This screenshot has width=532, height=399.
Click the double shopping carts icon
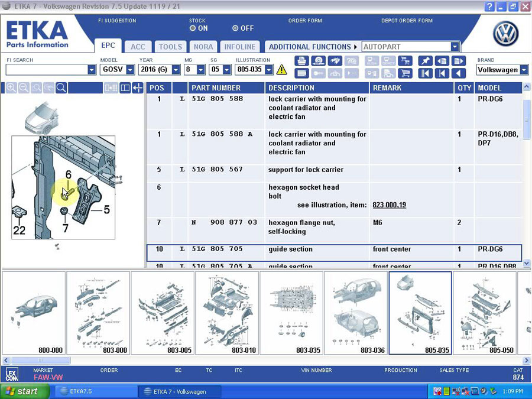click(x=405, y=61)
